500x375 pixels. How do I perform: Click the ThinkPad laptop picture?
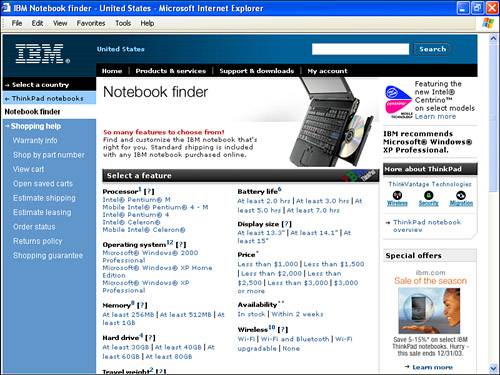click(x=331, y=122)
